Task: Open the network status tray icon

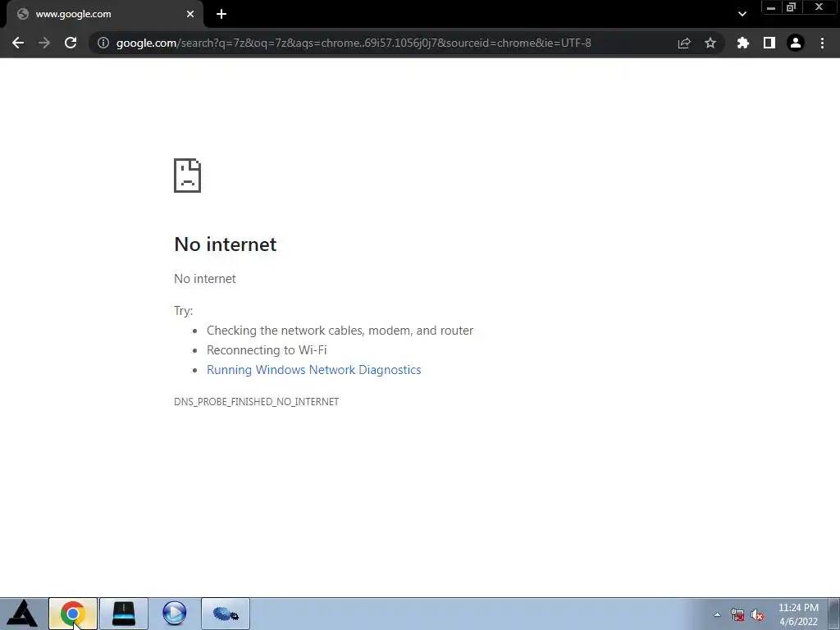Action: (x=737, y=614)
